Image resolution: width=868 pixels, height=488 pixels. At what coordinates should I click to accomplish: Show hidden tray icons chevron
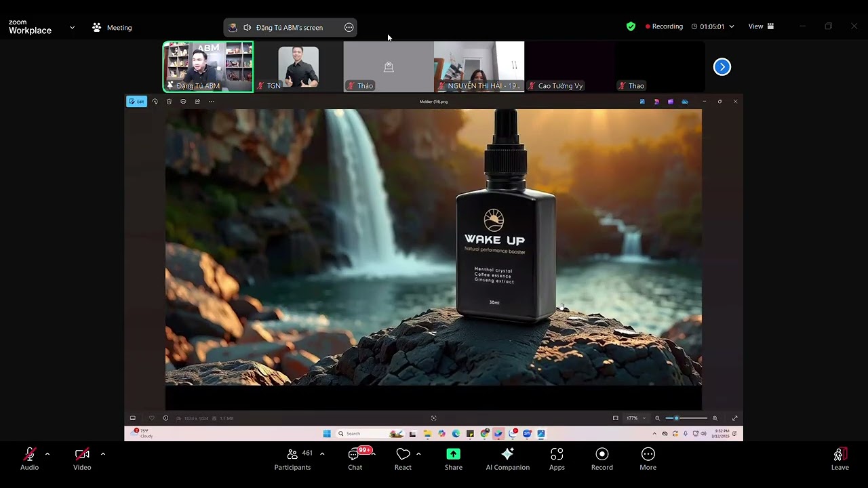tap(654, 434)
